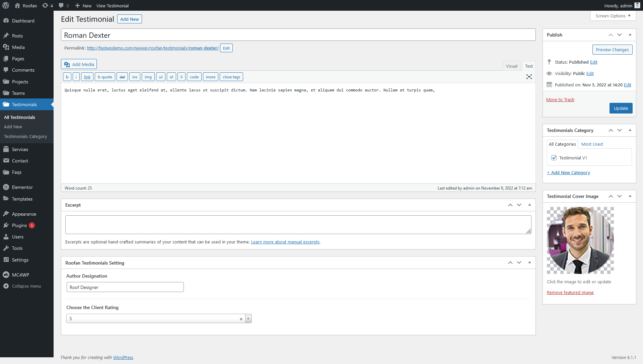Switch to the Visual editor tab
Viewport: 643px width, 364px height.
click(x=511, y=66)
